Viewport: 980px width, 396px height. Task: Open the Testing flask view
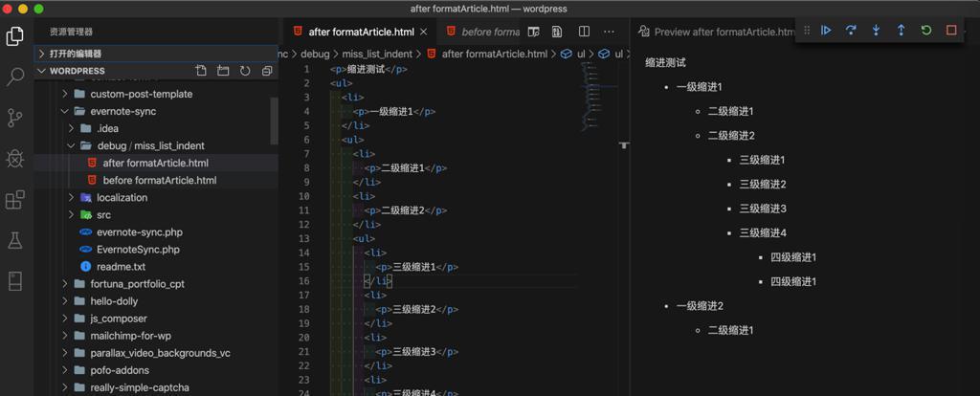[x=15, y=240]
